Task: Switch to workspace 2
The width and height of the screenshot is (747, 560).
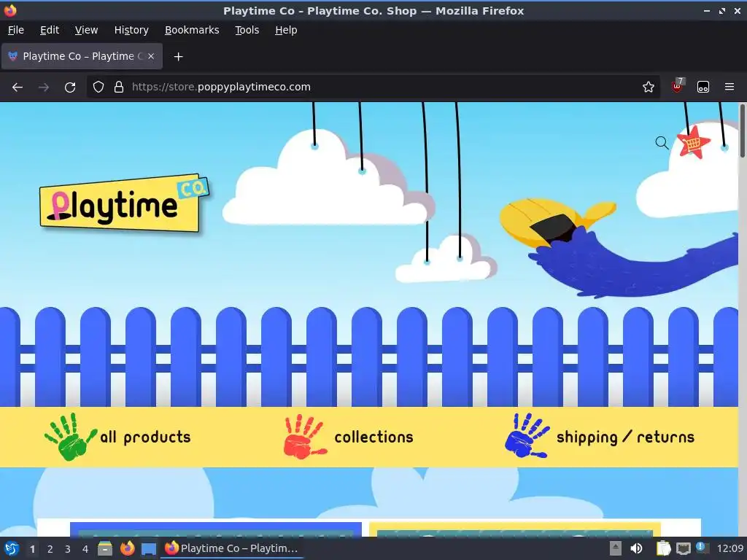Action: click(50, 549)
